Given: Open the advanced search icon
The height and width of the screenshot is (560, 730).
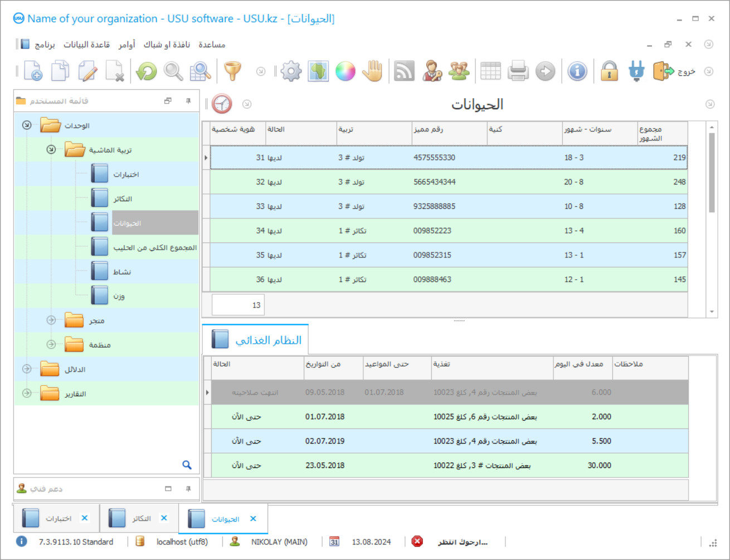Looking at the screenshot, I should coord(201,71).
